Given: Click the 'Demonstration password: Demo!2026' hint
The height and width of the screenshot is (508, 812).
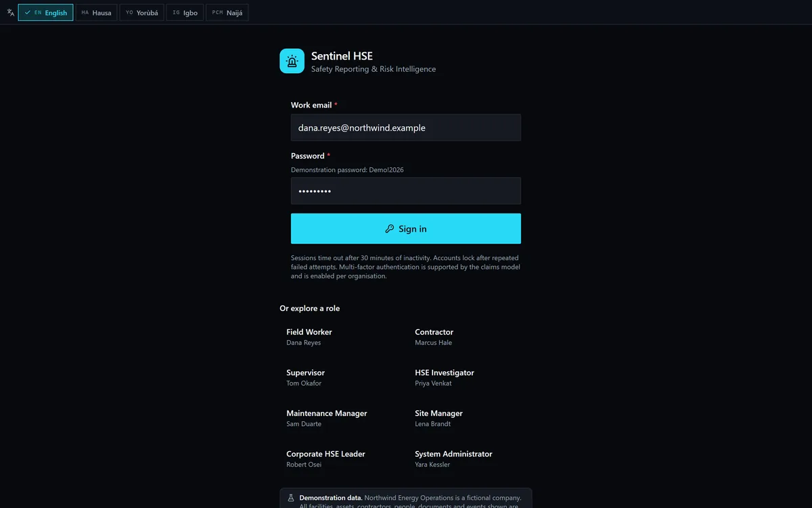Looking at the screenshot, I should tap(347, 170).
